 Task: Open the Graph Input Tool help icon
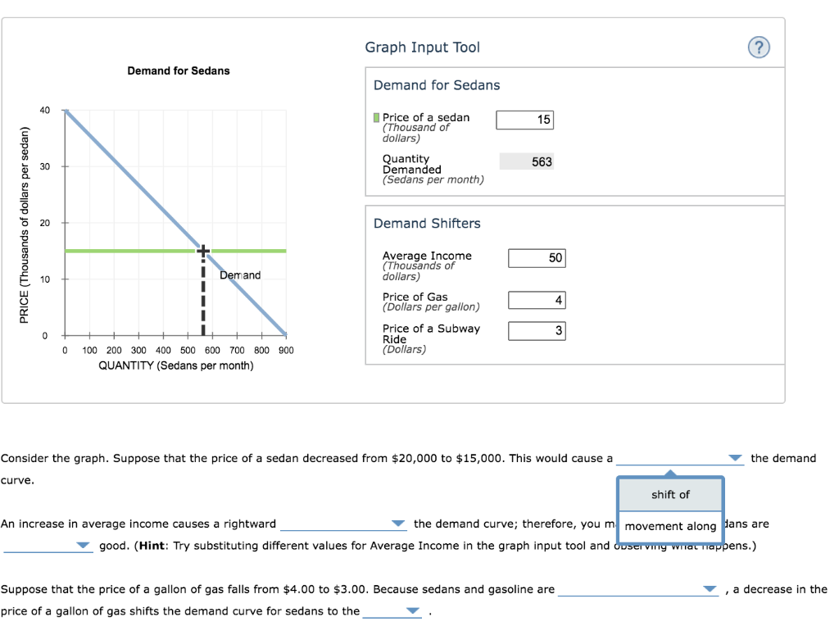tap(758, 47)
